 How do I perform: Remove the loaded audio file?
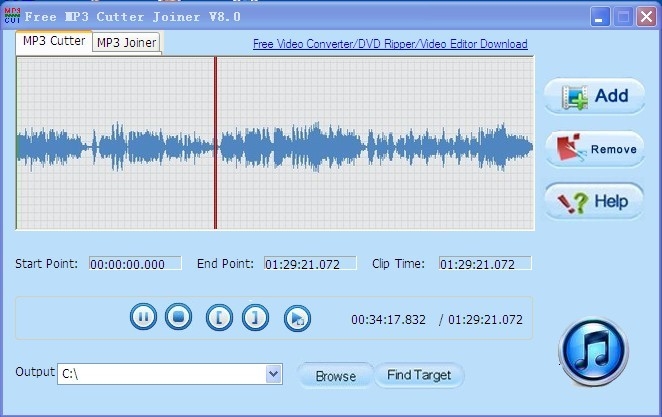point(595,149)
